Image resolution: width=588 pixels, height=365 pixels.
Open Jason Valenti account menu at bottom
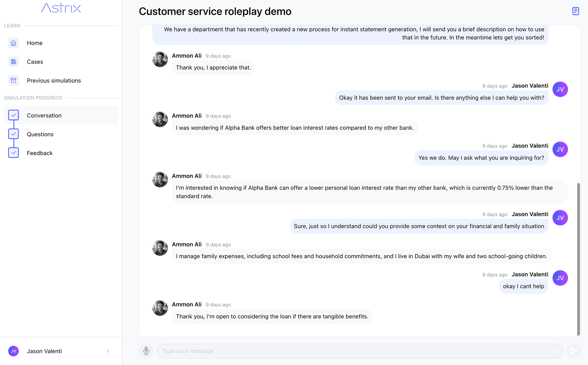pos(61,351)
